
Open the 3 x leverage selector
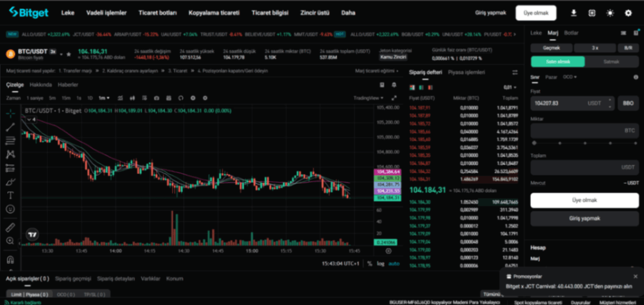[595, 48]
